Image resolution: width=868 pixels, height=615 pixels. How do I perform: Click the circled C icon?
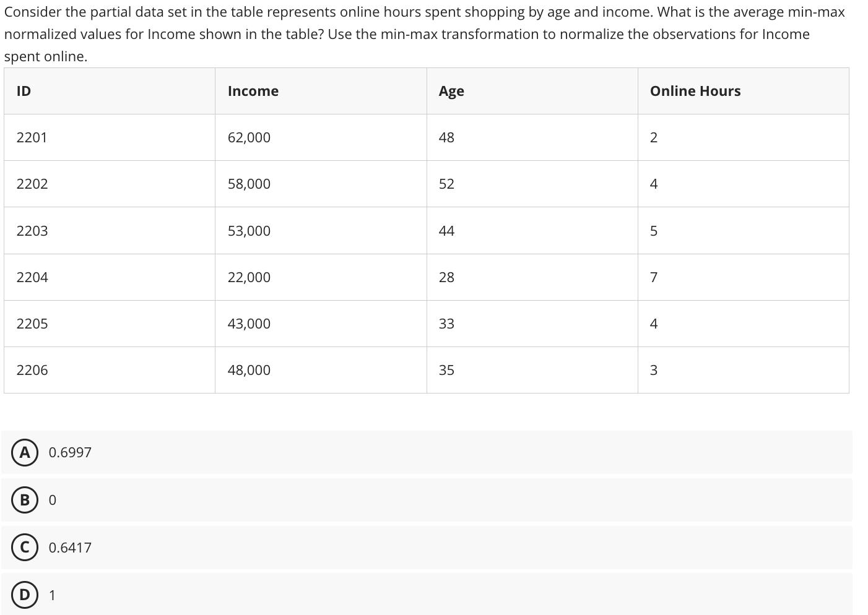click(x=25, y=547)
